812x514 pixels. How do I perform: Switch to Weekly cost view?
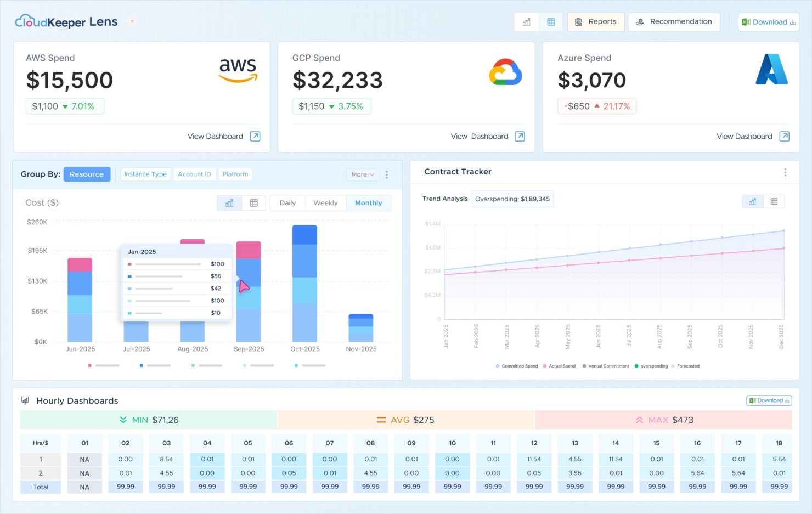pos(325,202)
